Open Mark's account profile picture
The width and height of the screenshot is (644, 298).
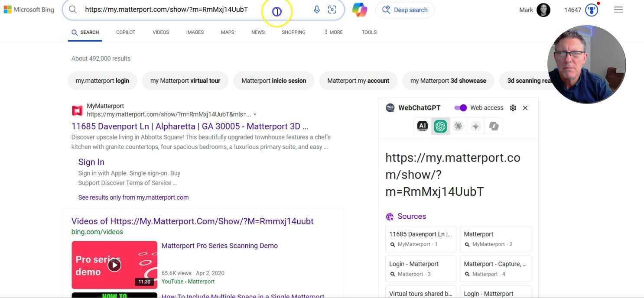tap(543, 10)
